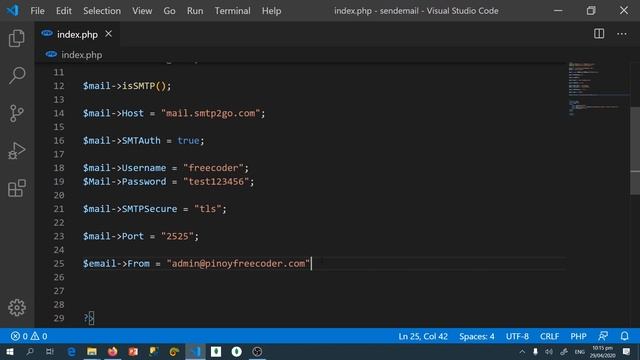Click the VS Code logo icon
Viewport: 640px width, 360px height.
[x=12, y=10]
